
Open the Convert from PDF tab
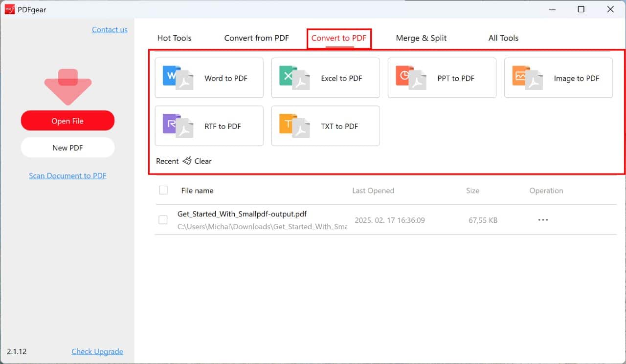257,38
